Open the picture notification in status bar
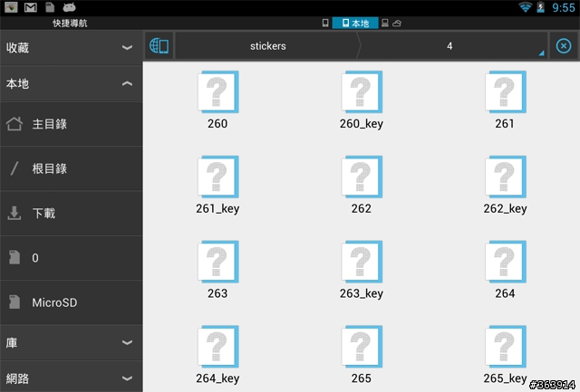The image size is (580, 392). point(11,7)
